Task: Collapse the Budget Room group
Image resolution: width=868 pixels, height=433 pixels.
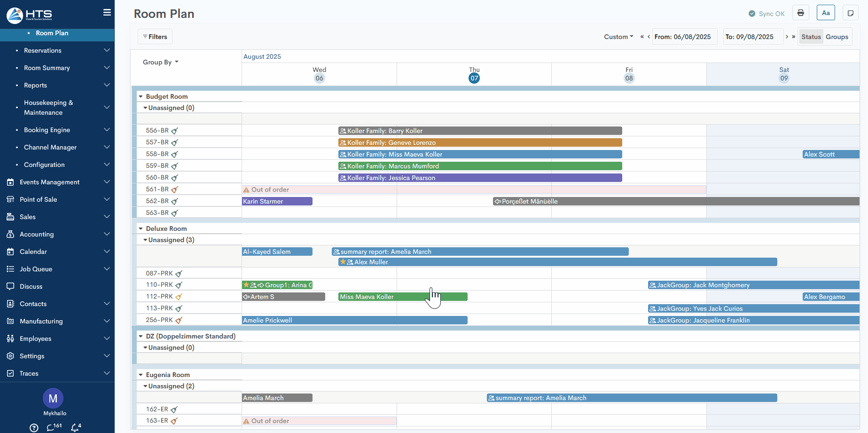Action: [x=141, y=97]
